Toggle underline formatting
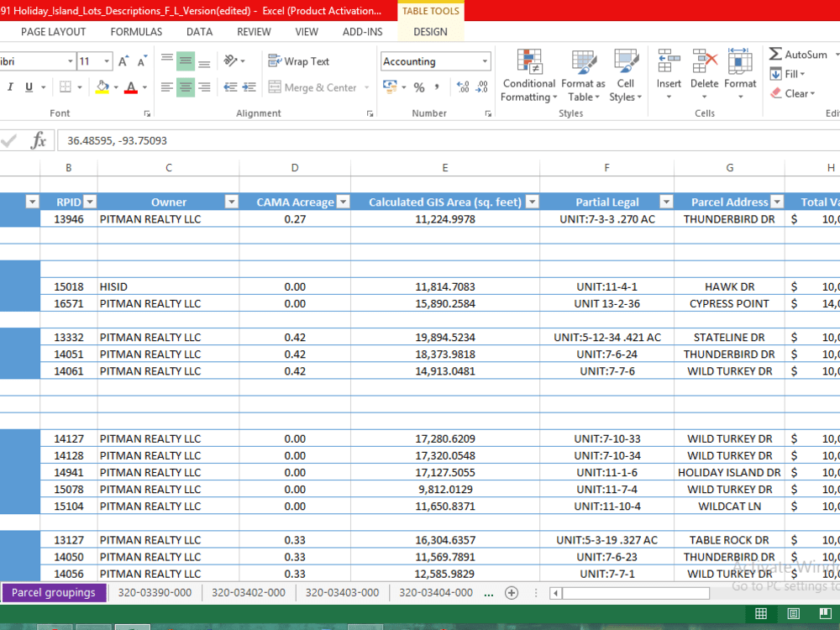This screenshot has width=840, height=630. click(x=29, y=87)
